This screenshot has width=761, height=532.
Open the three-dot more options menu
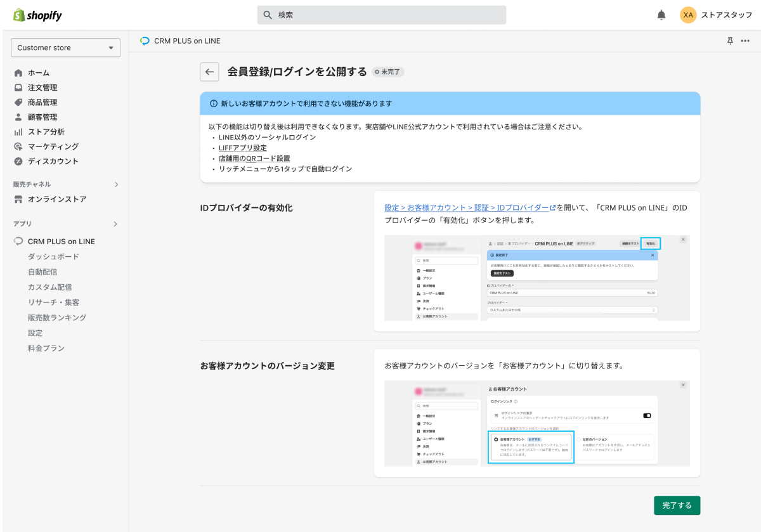click(x=745, y=41)
